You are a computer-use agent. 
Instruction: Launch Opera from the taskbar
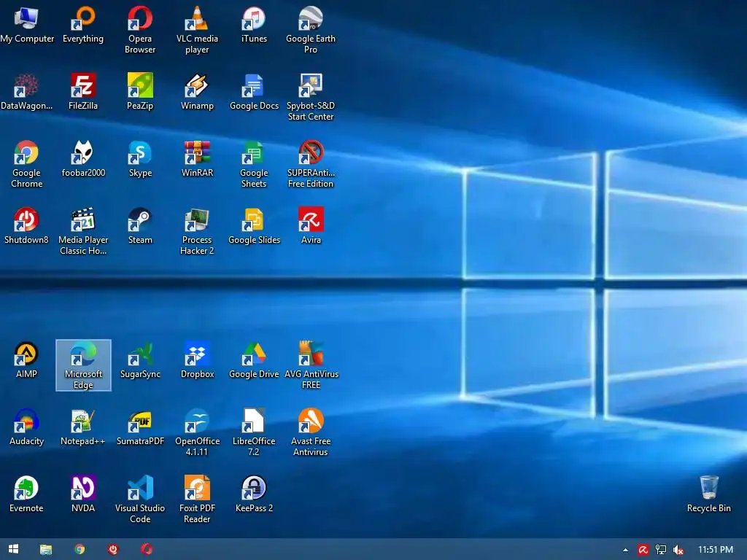tap(147, 549)
